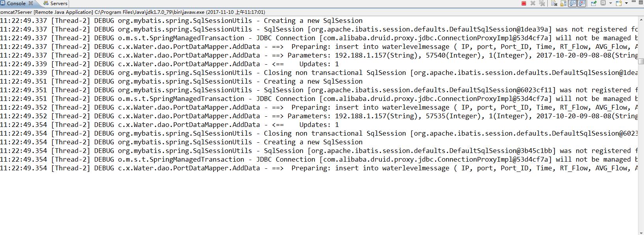Clear the console output
644x235 pixels.
pyautogui.click(x=554, y=3)
